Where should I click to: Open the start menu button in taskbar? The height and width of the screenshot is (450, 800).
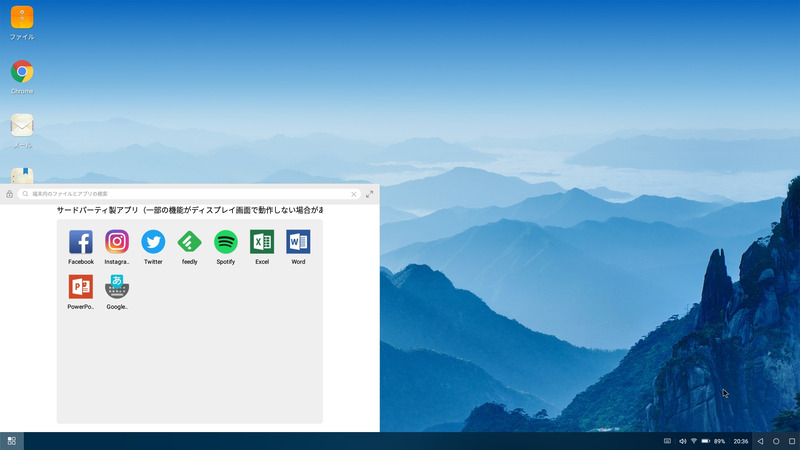[12, 441]
